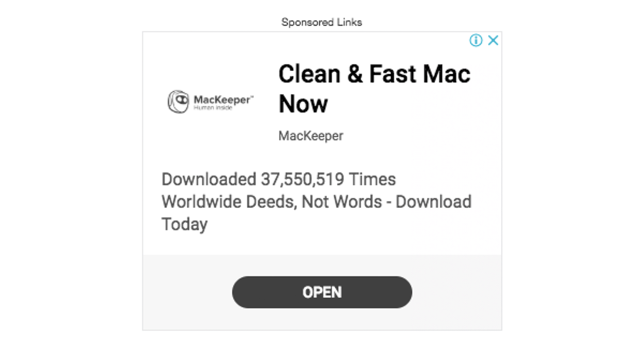
Task: Close the ad with the X icon
Action: pyautogui.click(x=493, y=40)
